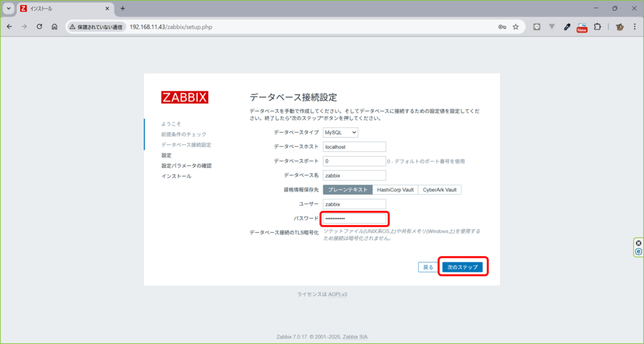Viewport: 644px width, 344px height.
Task: Open the データベースタイプ MySQL dropdown
Action: tap(340, 133)
